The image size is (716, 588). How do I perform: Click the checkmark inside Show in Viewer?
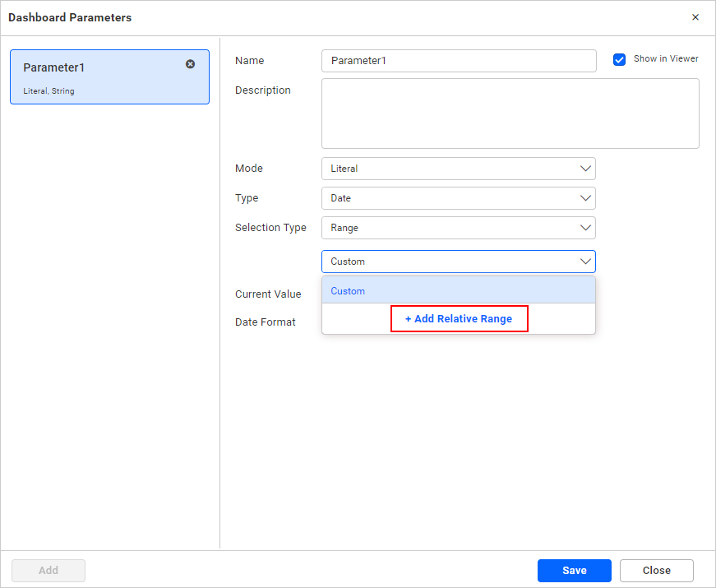coord(619,58)
